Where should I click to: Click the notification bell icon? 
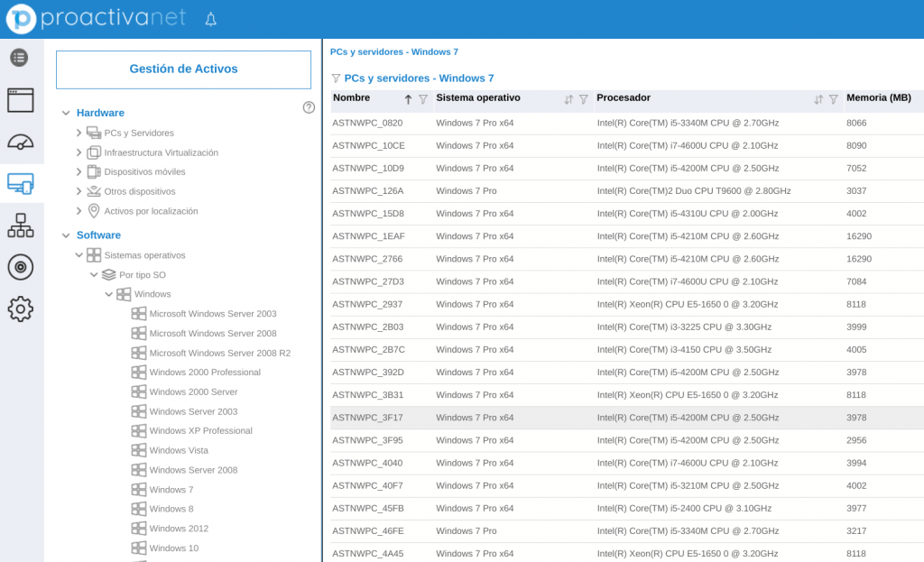click(211, 19)
